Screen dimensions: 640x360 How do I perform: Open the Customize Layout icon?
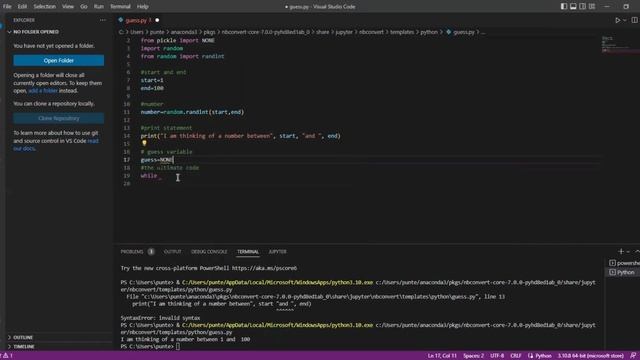coord(592,7)
